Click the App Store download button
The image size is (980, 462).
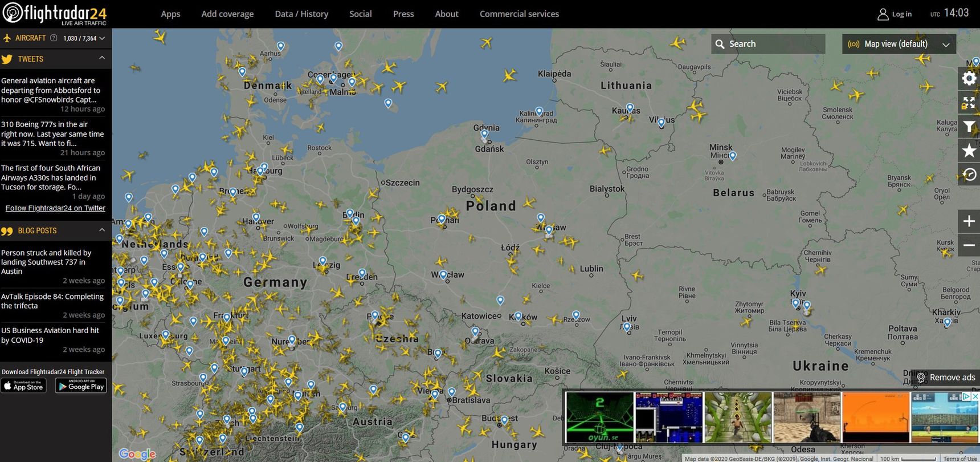click(23, 386)
